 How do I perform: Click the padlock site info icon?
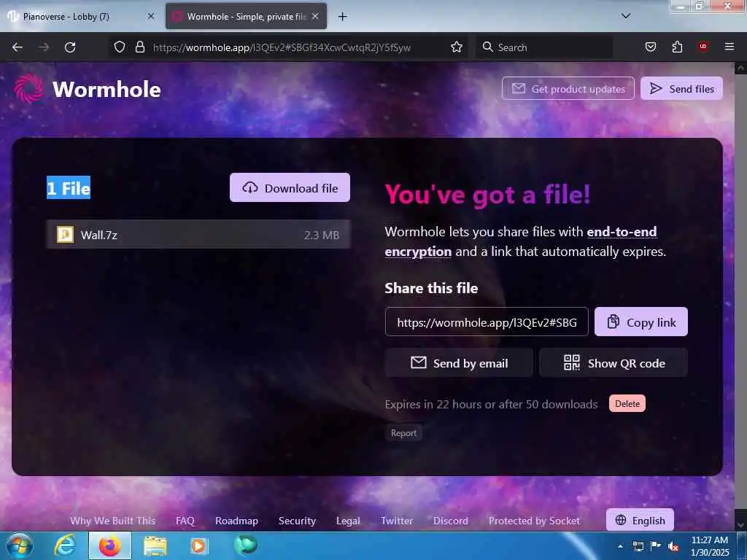pyautogui.click(x=139, y=47)
